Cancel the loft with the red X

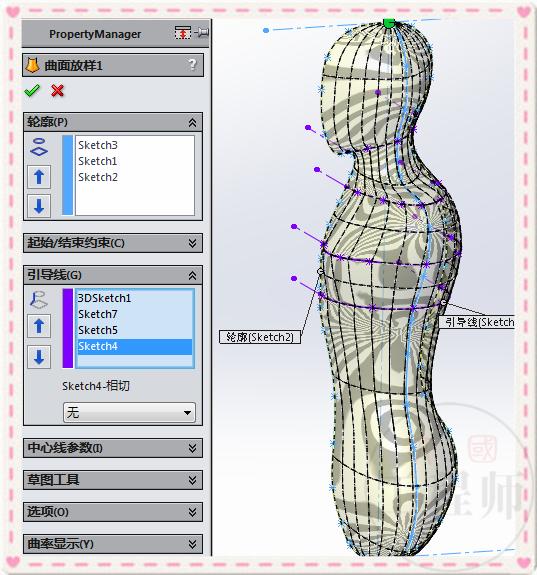58,91
